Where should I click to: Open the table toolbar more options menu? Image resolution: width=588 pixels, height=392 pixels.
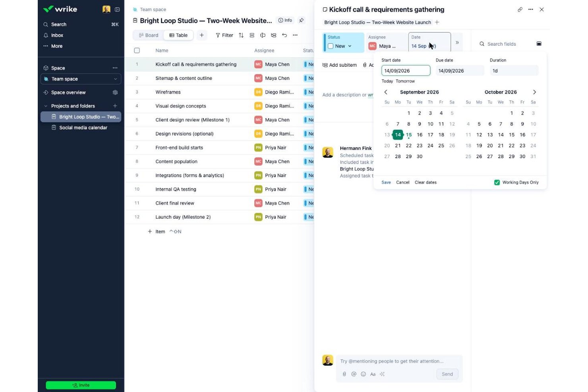[x=295, y=35]
